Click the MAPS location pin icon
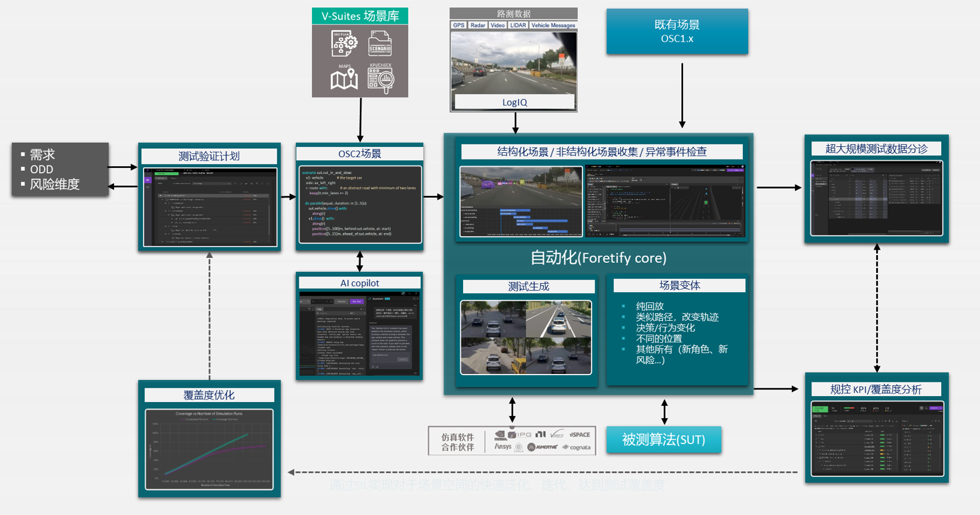Image resolution: width=980 pixels, height=515 pixels. click(x=345, y=78)
